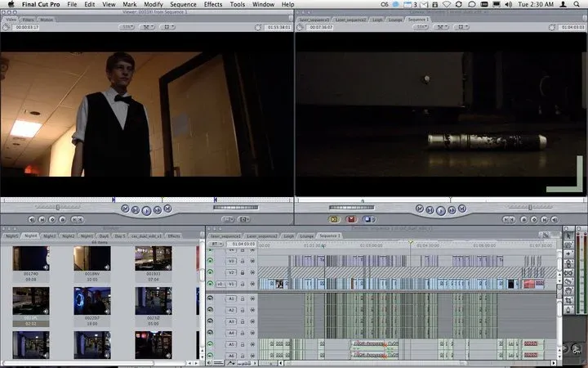Click the Mark In/Out buttons in Viewer
The width and height of the screenshot is (588, 368).
(x=78, y=219)
